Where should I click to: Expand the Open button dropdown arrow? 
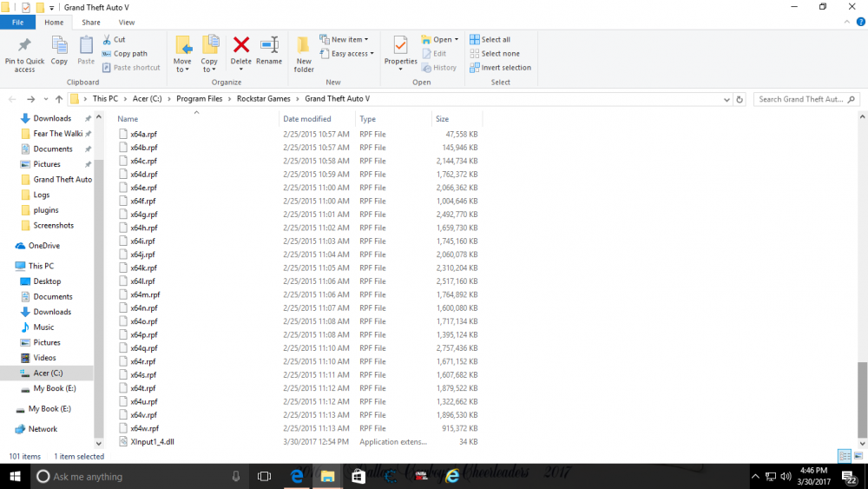coord(457,39)
